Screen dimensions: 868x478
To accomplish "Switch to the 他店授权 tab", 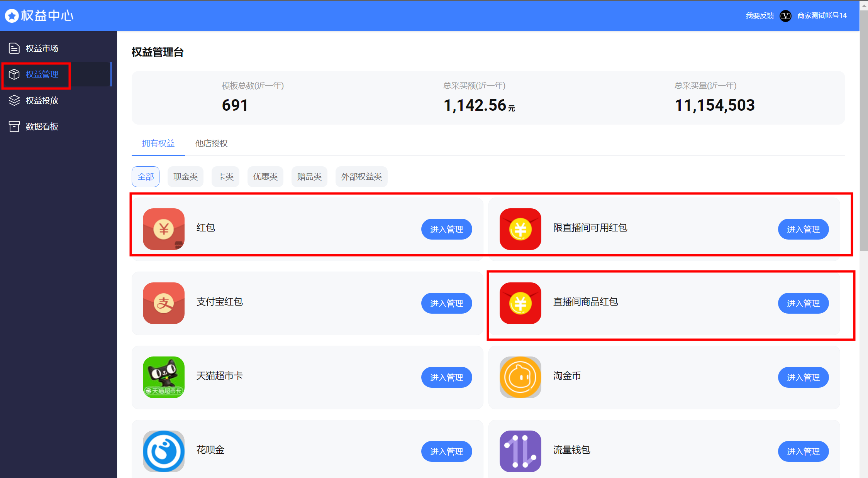I will pyautogui.click(x=212, y=144).
